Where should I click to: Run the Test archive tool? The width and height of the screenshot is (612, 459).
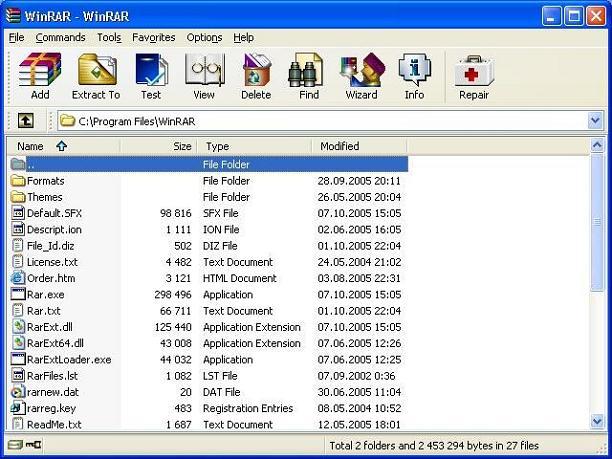tap(151, 70)
